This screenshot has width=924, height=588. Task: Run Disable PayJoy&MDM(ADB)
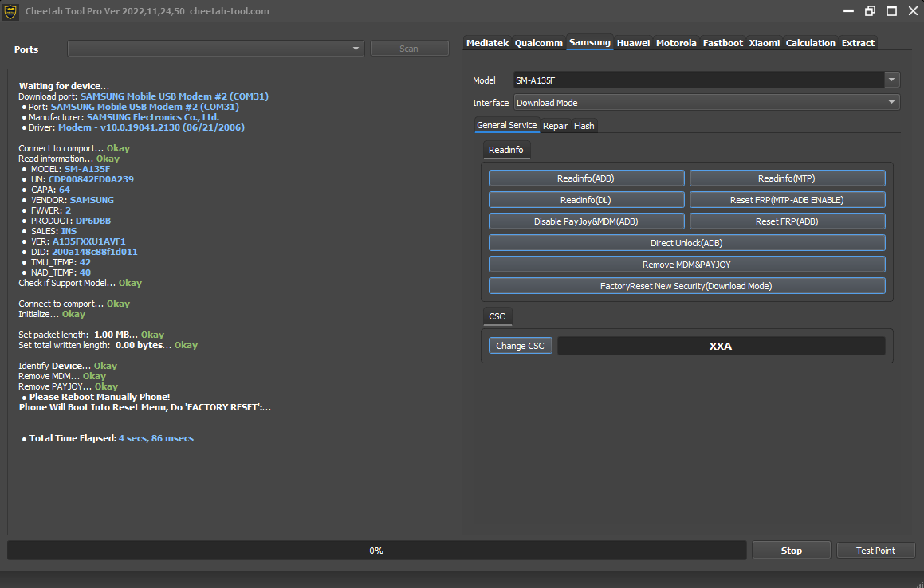586,221
